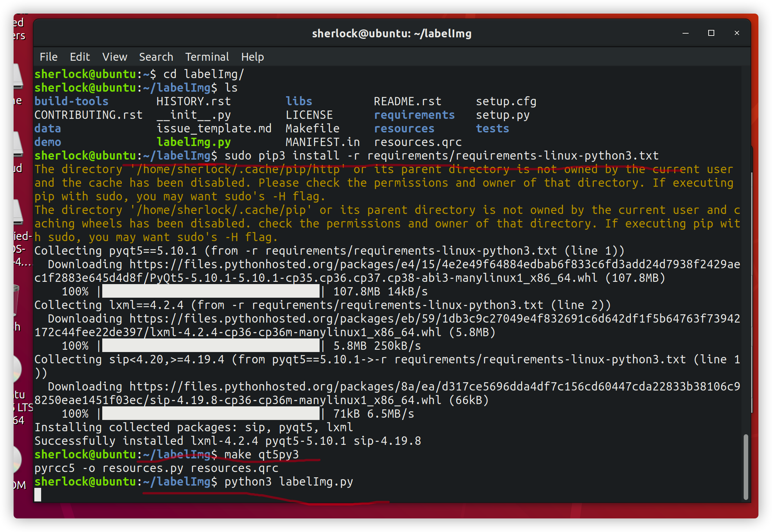This screenshot has height=532, width=772.
Task: Open the Terminal menu
Action: tap(207, 57)
